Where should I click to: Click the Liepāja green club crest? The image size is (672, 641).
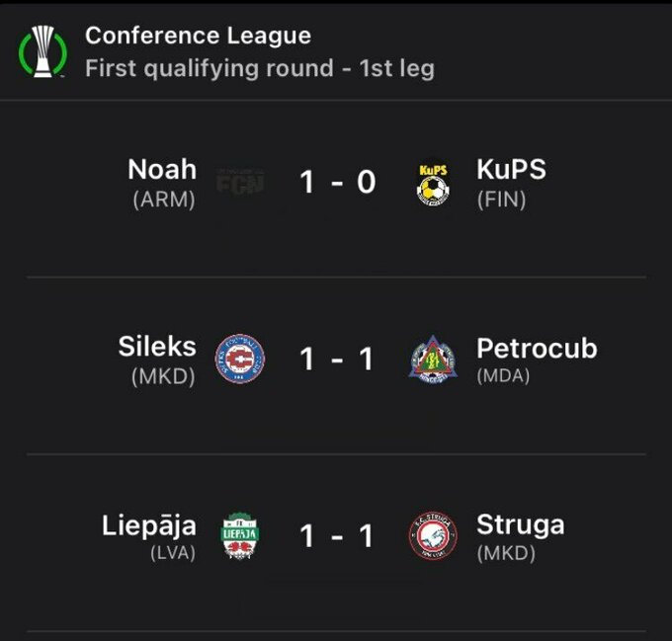click(240, 536)
